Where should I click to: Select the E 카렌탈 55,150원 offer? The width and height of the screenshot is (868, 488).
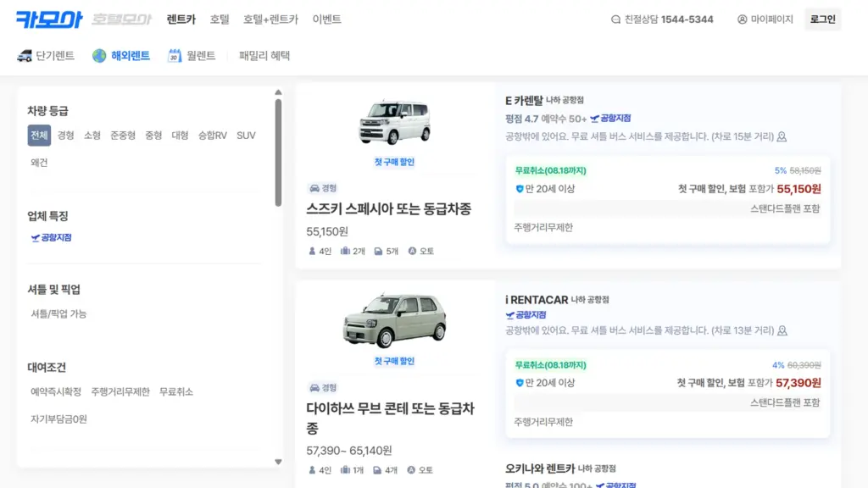668,200
